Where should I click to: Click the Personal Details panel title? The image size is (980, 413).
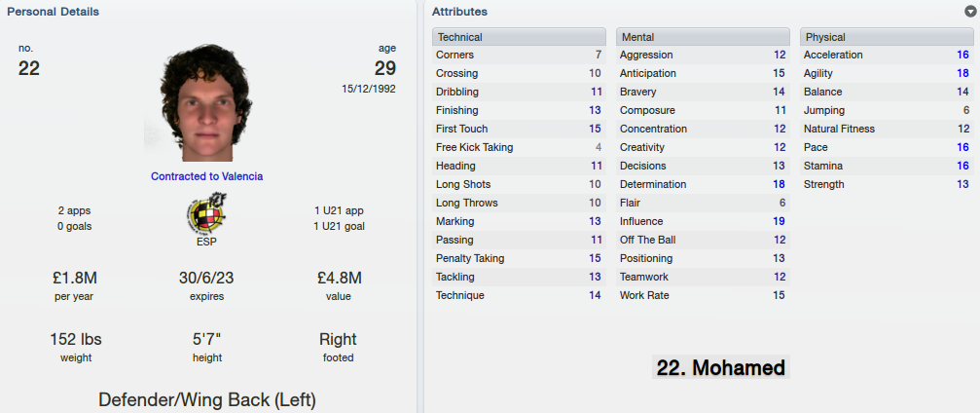tap(54, 12)
